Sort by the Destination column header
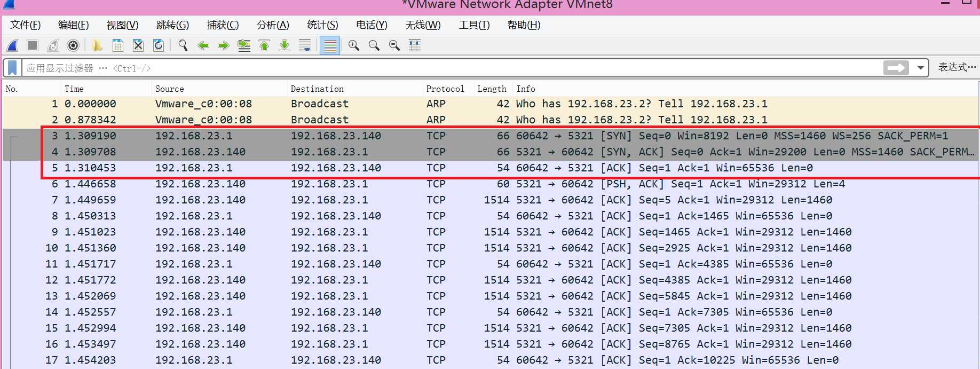 355,89
